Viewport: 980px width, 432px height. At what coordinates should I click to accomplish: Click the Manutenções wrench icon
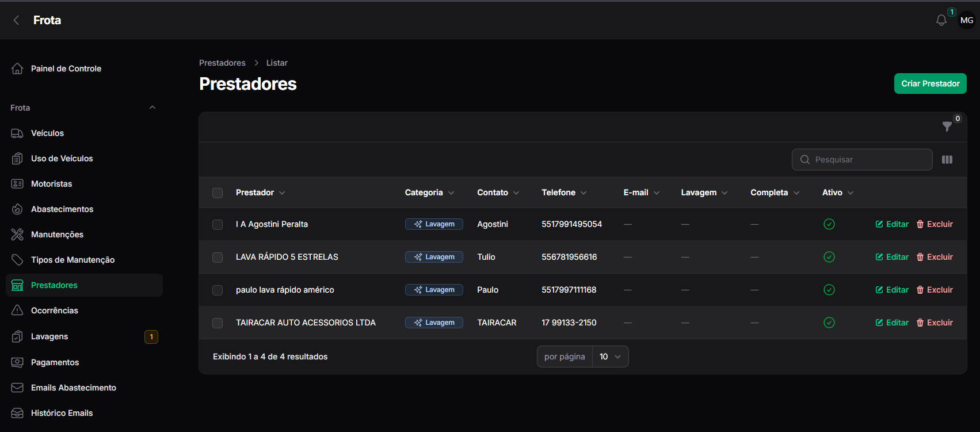click(x=17, y=234)
